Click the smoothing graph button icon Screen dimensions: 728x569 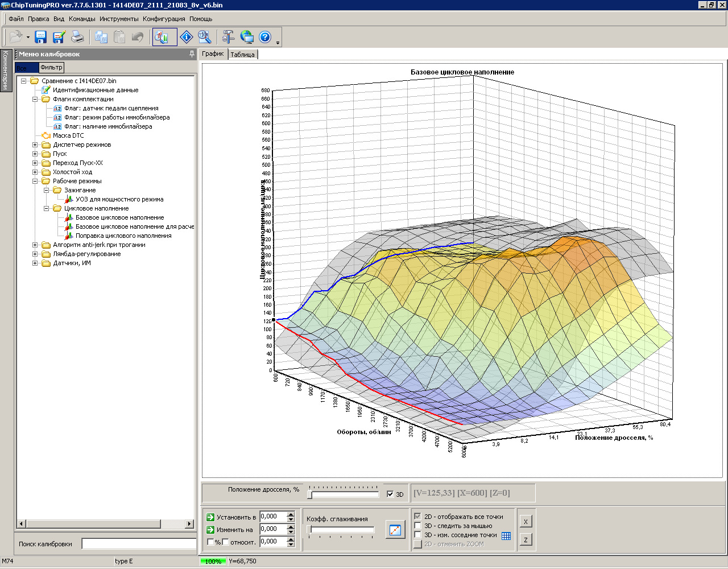click(x=395, y=530)
